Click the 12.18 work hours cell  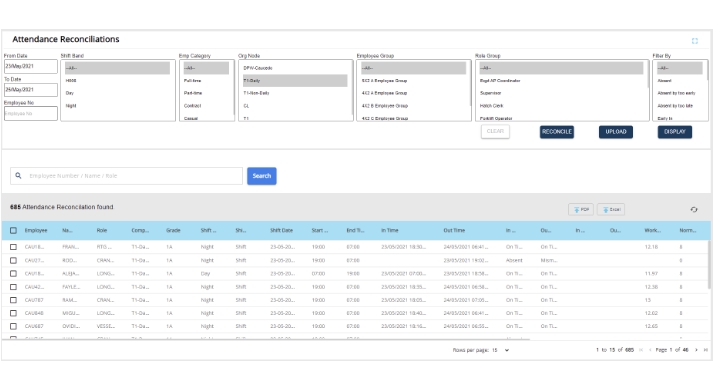651,247
